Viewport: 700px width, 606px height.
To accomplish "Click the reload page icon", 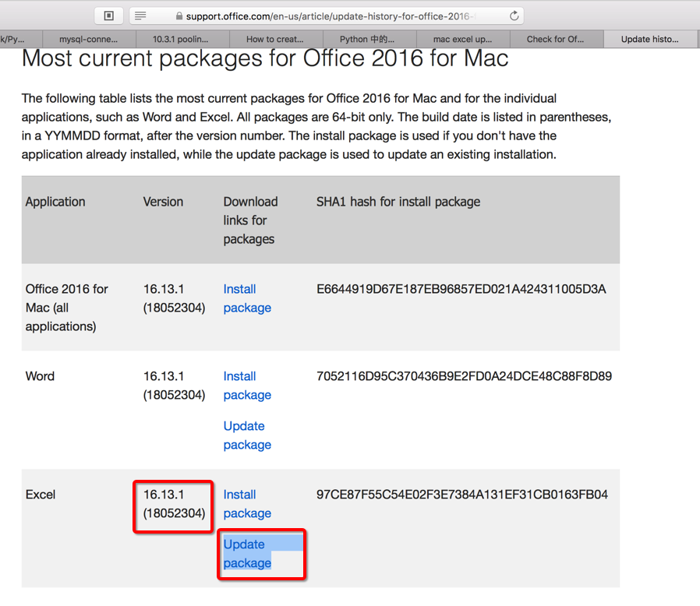I will [x=514, y=16].
